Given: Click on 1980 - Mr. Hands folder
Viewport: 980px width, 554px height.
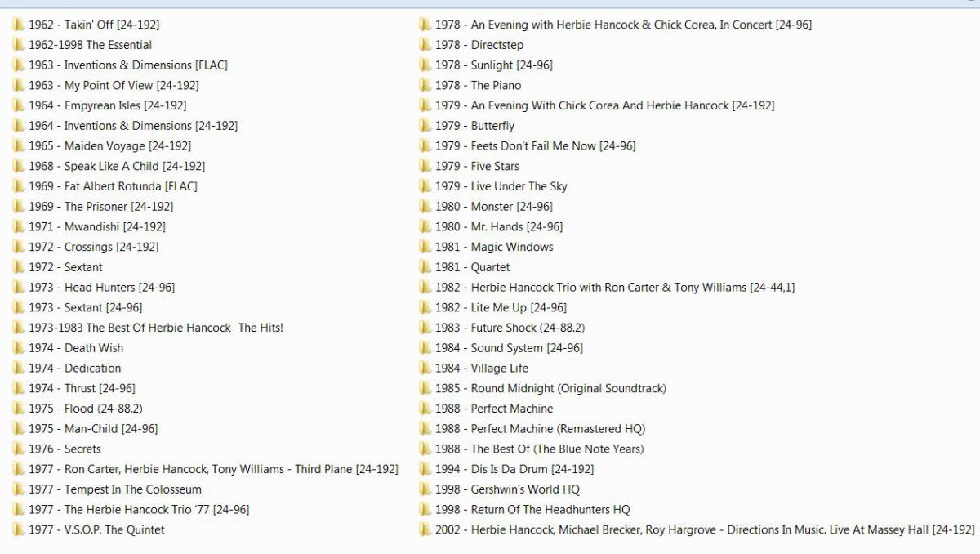Looking at the screenshot, I should click(x=498, y=226).
